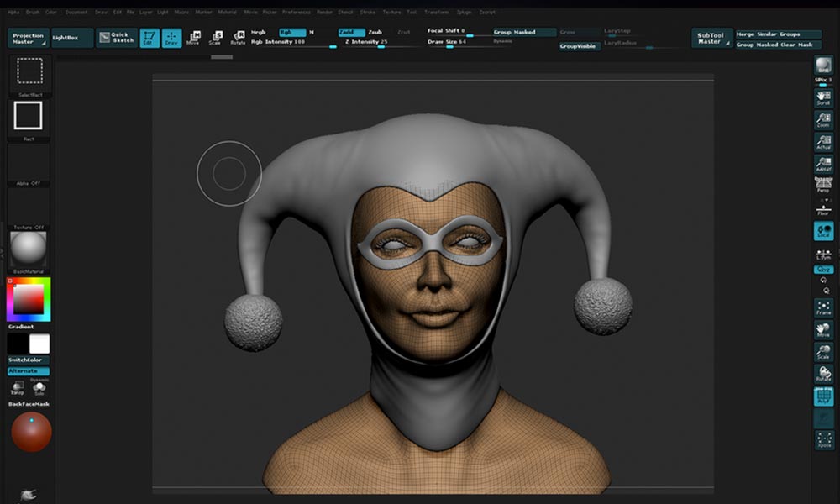Toggle M material mode
Screen dimensions: 840x504
click(312, 32)
